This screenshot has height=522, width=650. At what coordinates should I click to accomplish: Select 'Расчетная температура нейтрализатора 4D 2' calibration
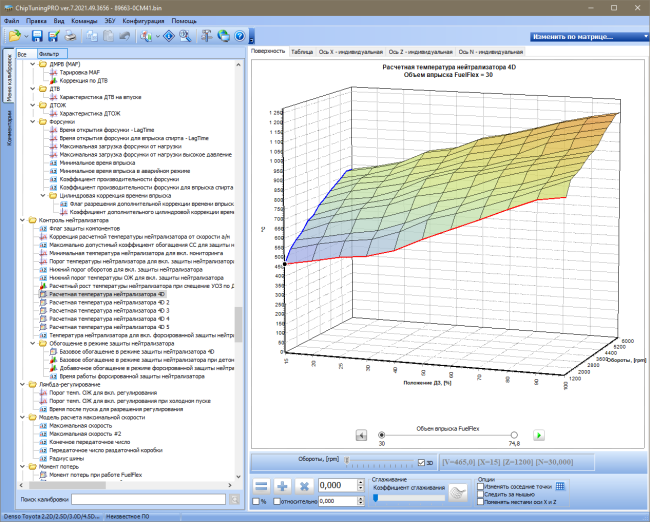click(x=109, y=302)
